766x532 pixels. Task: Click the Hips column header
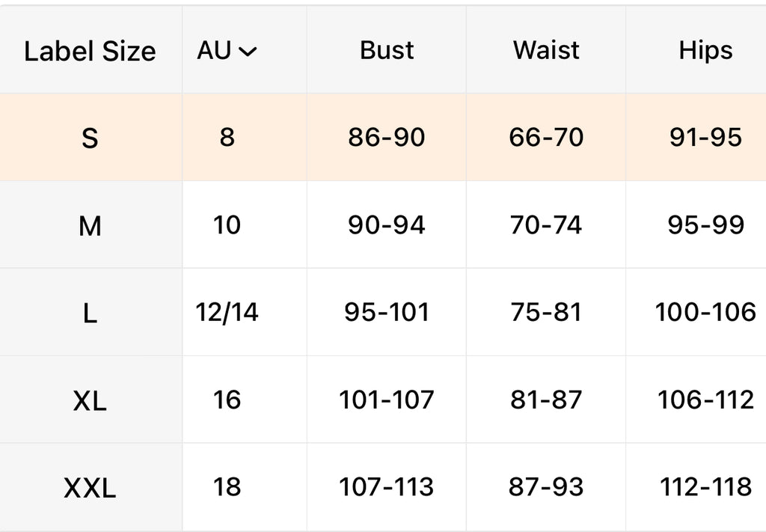point(705,50)
